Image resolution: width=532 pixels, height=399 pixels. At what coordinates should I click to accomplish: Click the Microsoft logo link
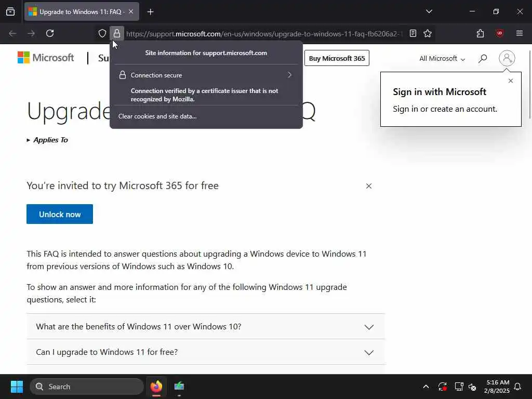pos(46,58)
